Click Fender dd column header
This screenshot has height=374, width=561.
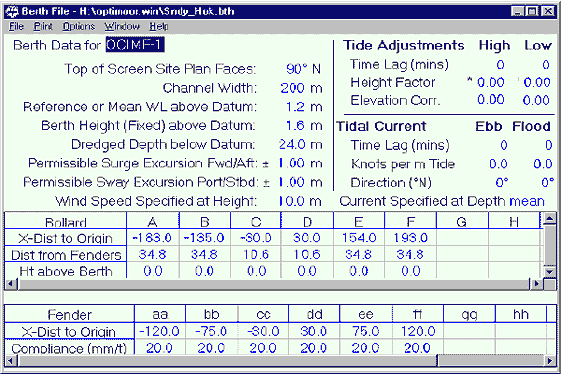[314, 314]
